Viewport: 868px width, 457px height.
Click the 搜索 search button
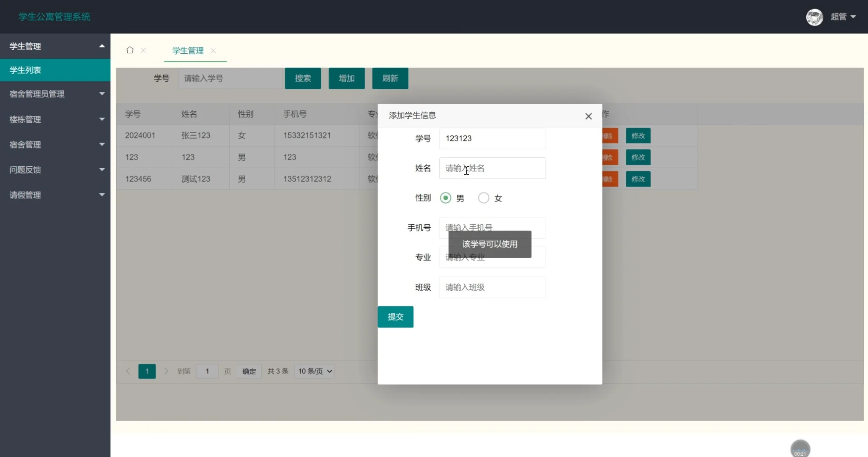[303, 78]
